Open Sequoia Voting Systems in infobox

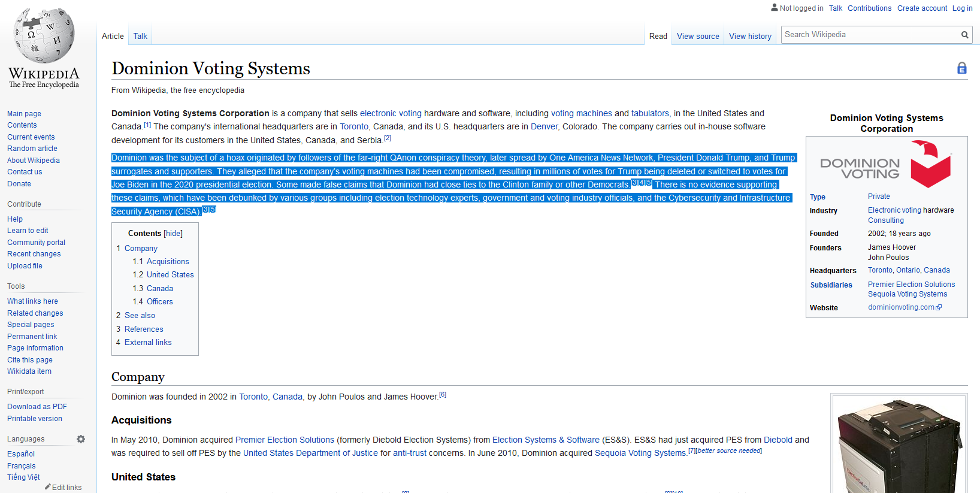point(908,294)
